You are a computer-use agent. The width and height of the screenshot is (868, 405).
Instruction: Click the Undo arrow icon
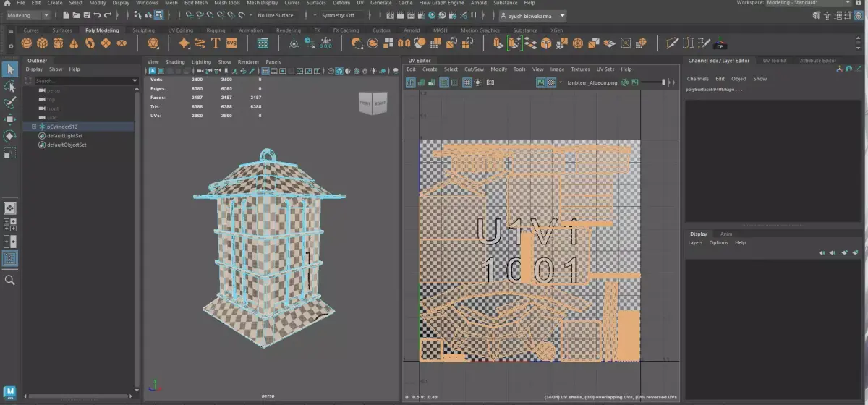[x=97, y=15]
